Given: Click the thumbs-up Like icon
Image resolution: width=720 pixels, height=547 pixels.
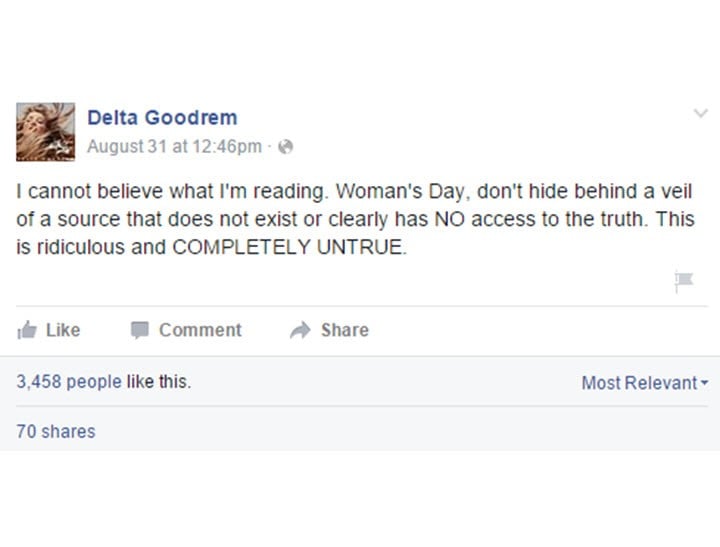Looking at the screenshot, I should coord(27,330).
